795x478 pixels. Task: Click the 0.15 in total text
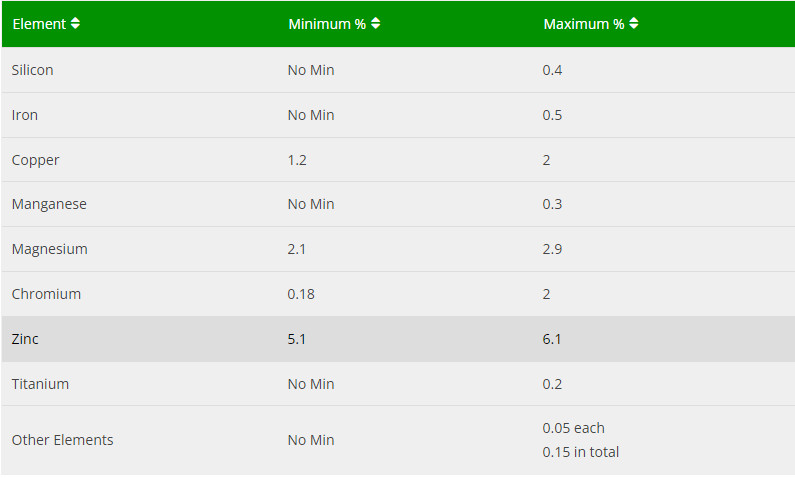(581, 452)
